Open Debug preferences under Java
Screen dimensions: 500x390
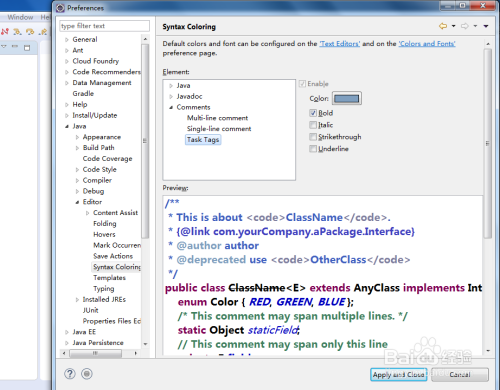click(93, 191)
